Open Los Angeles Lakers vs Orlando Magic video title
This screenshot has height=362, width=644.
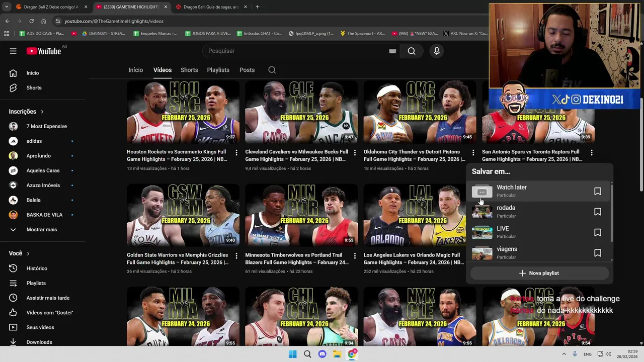(414, 258)
